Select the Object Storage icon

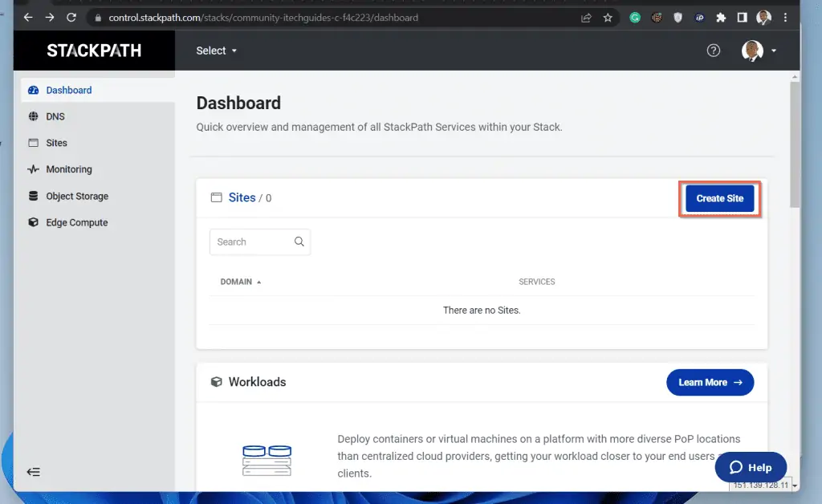point(32,196)
